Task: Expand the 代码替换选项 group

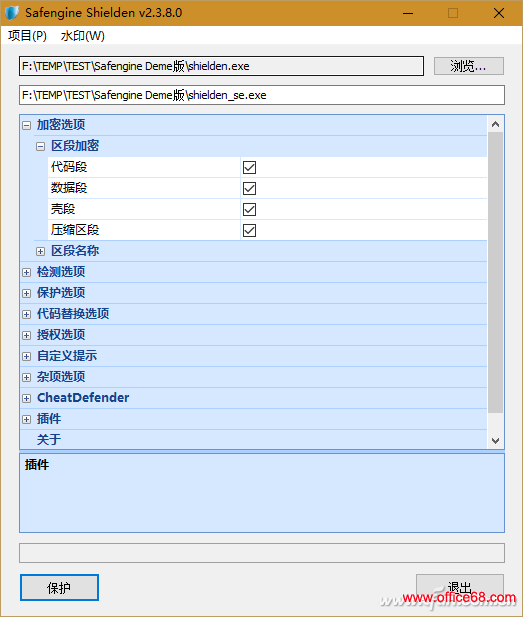Action: point(26,314)
